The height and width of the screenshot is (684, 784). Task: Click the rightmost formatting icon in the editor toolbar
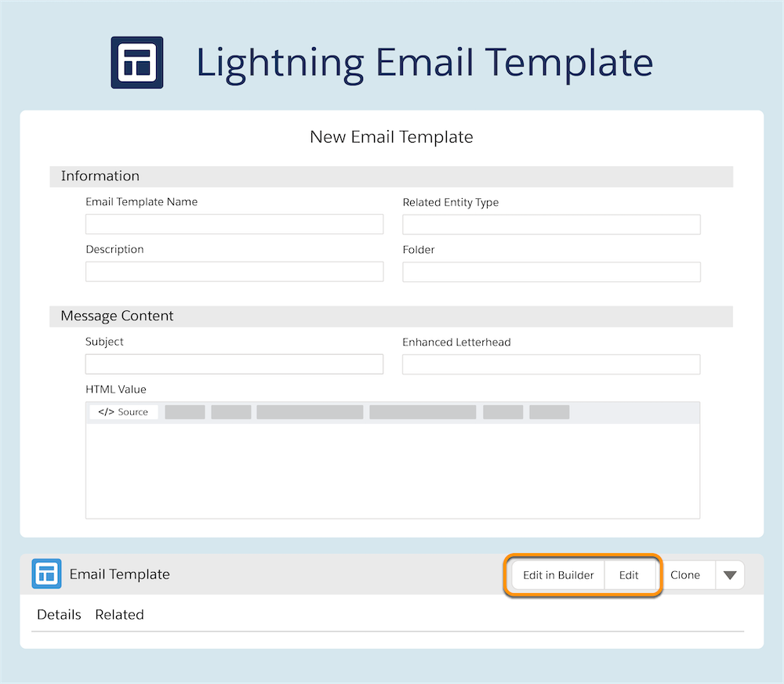point(549,411)
